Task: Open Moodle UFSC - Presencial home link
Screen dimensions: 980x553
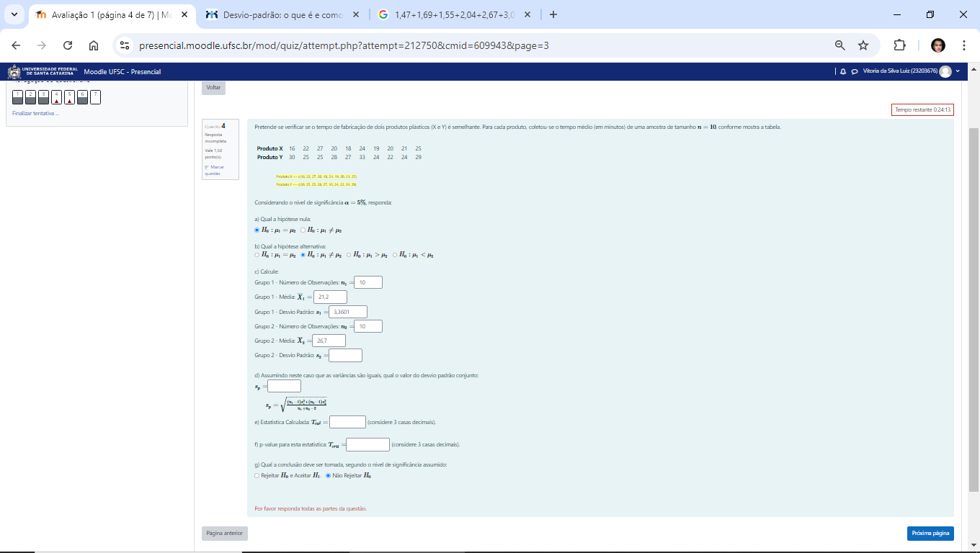Action: pos(122,71)
